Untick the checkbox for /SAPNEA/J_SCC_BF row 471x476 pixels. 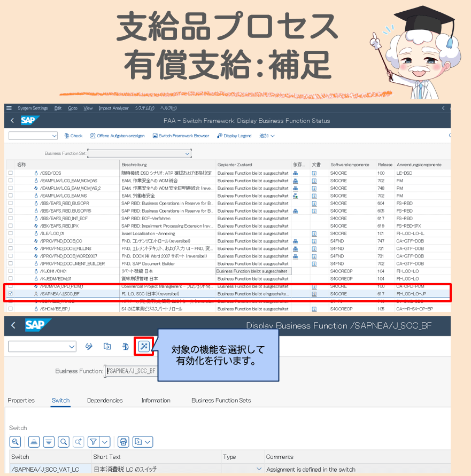11,293
